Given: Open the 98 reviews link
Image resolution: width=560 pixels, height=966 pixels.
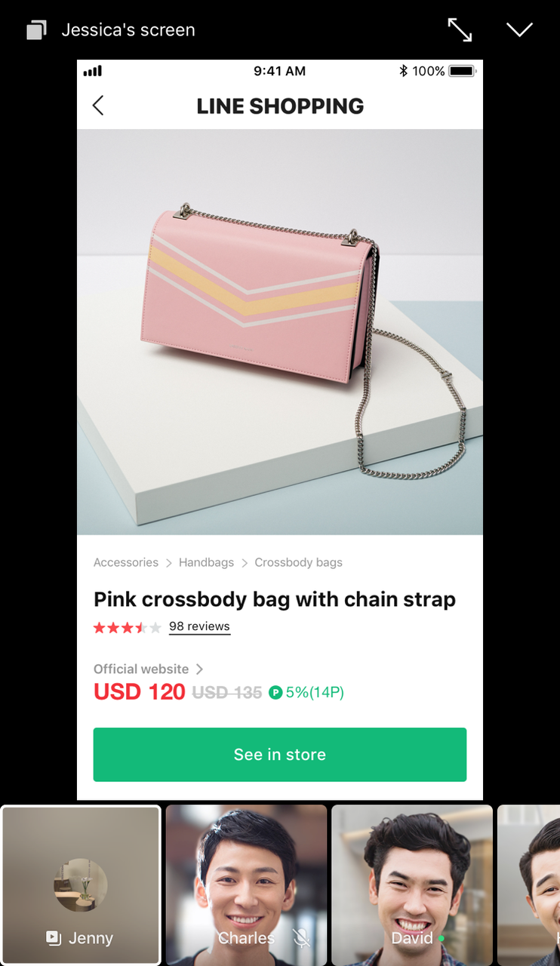Looking at the screenshot, I should click(x=199, y=626).
